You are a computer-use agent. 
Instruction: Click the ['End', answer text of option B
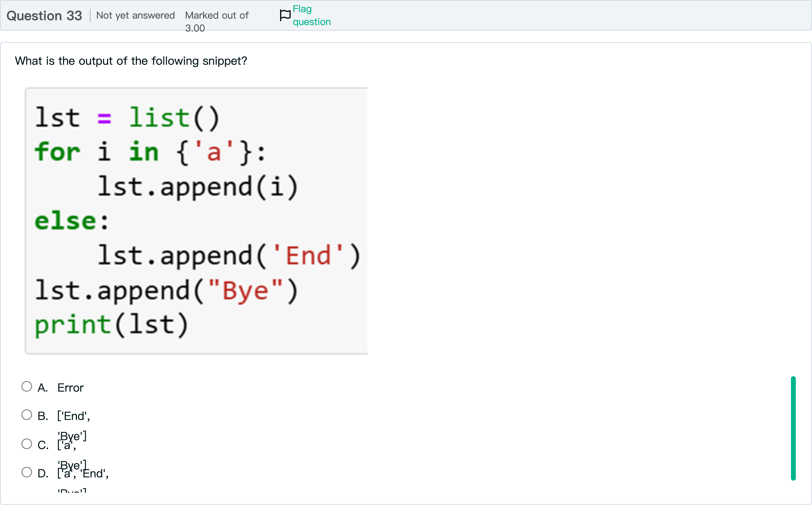pyautogui.click(x=73, y=416)
